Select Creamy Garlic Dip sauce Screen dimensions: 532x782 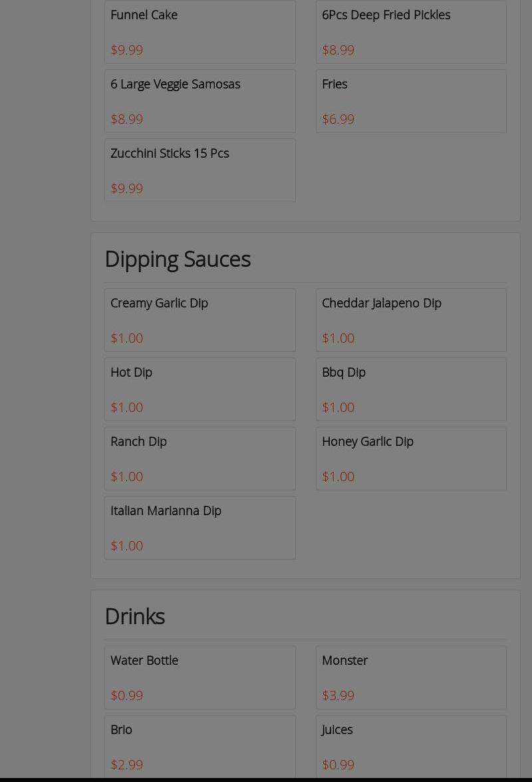[x=199, y=319]
